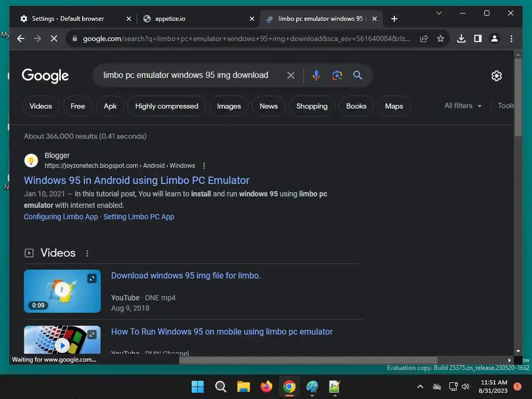Open Google quick settings gear
The width and height of the screenshot is (532, 399).
click(496, 76)
